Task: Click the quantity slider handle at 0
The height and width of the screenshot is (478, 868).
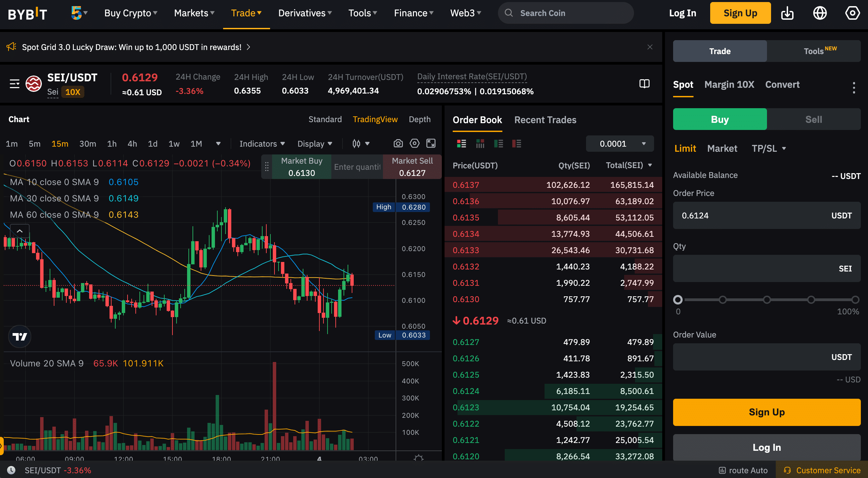Action: (678, 299)
